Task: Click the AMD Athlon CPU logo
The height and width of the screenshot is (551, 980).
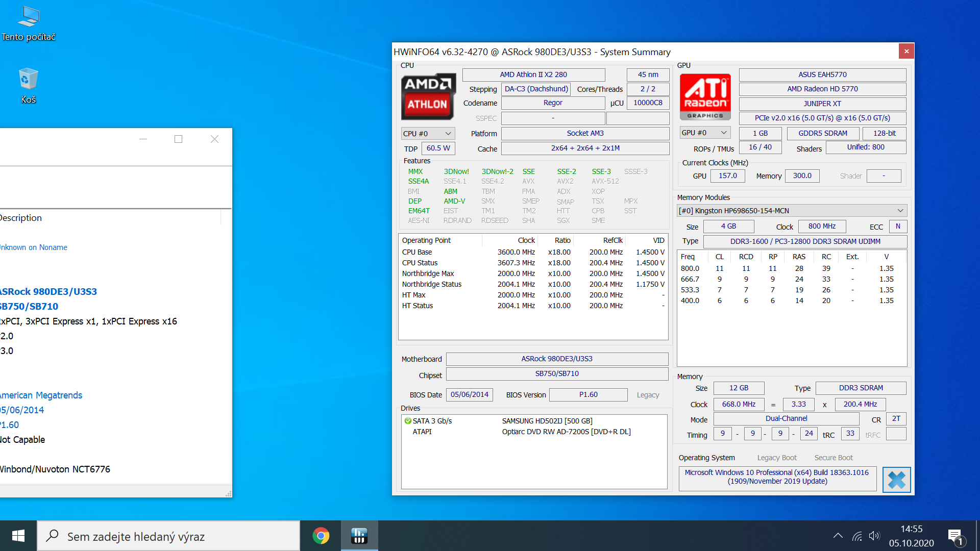Action: point(428,96)
